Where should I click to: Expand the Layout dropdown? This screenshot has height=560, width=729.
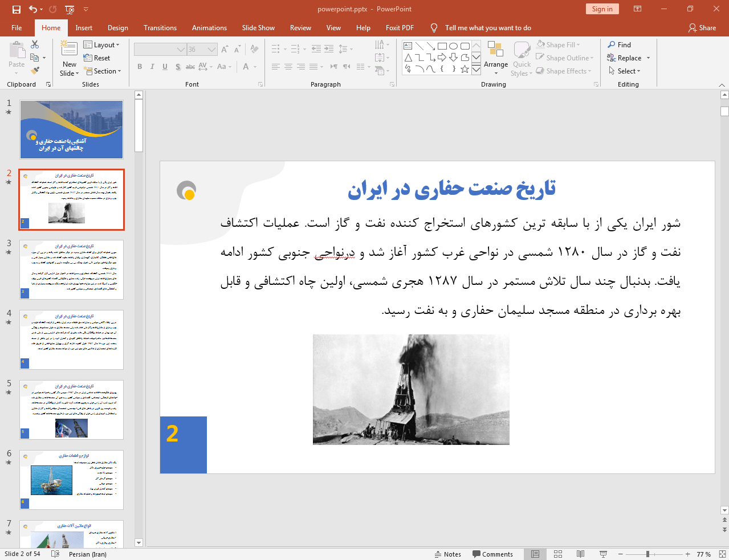[102, 45]
